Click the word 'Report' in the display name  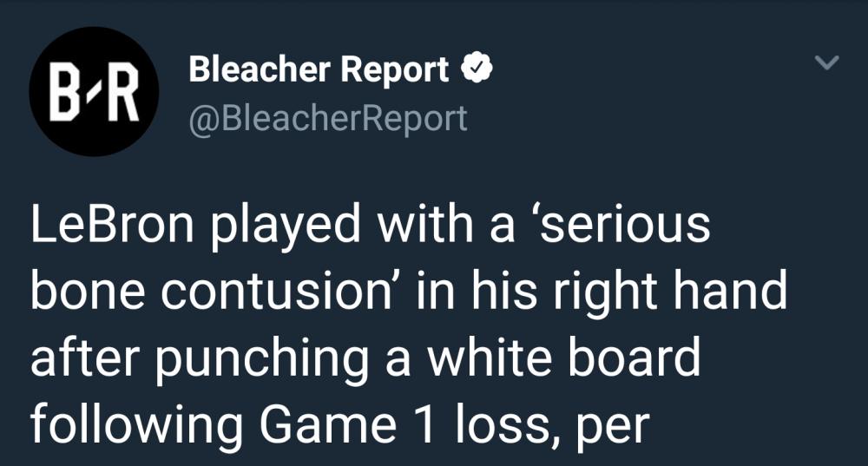[394, 70]
